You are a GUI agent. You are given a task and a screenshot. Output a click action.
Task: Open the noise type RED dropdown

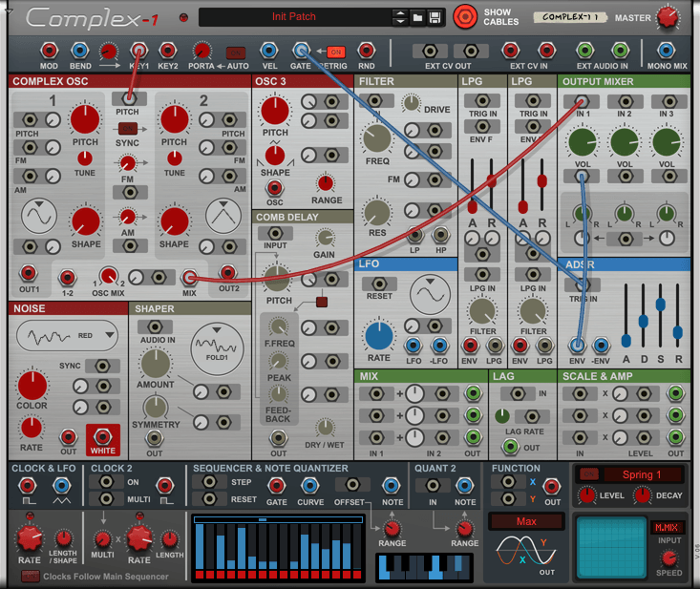(68, 336)
